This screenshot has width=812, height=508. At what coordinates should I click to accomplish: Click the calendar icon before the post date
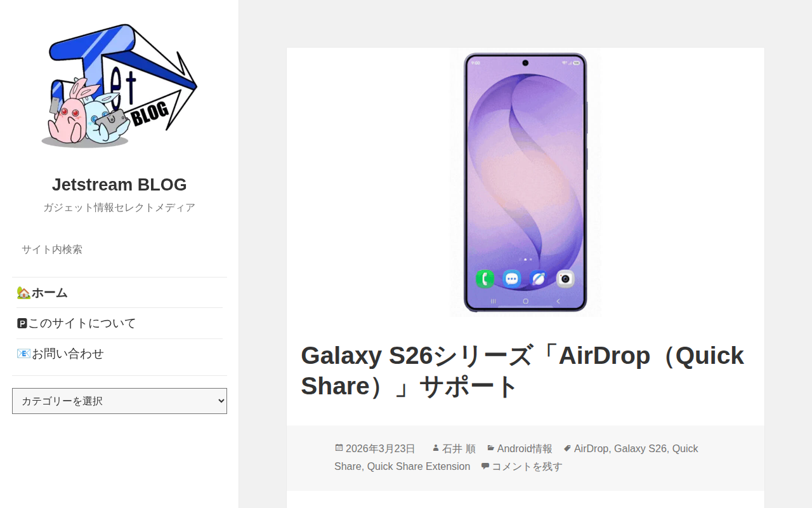(339, 448)
